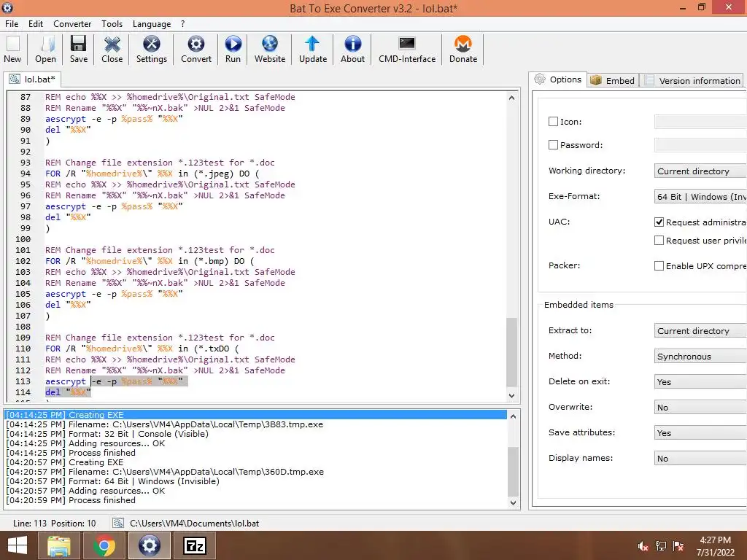747x560 pixels.
Task: Click code line 110 with FOR /R
Action: tap(142, 349)
